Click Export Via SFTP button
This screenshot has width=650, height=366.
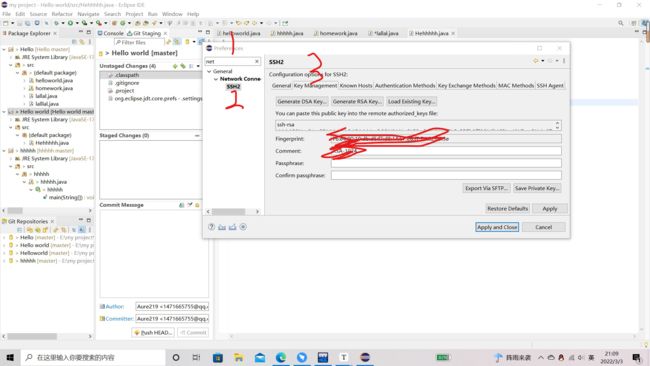pos(486,188)
